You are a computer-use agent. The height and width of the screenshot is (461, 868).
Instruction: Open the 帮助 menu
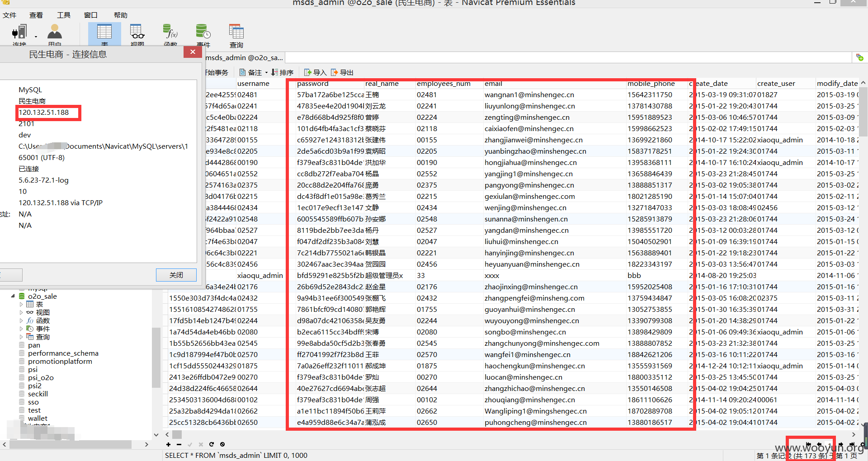coord(120,15)
